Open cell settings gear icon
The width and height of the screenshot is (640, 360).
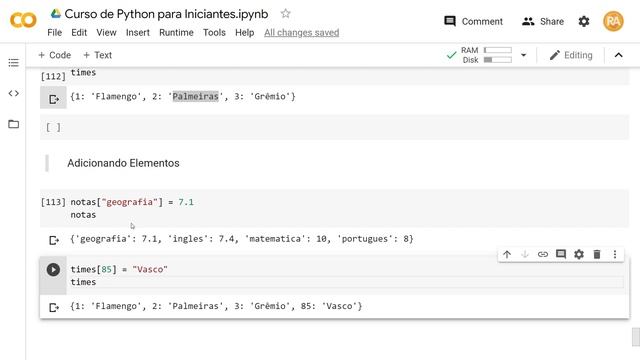tap(579, 254)
